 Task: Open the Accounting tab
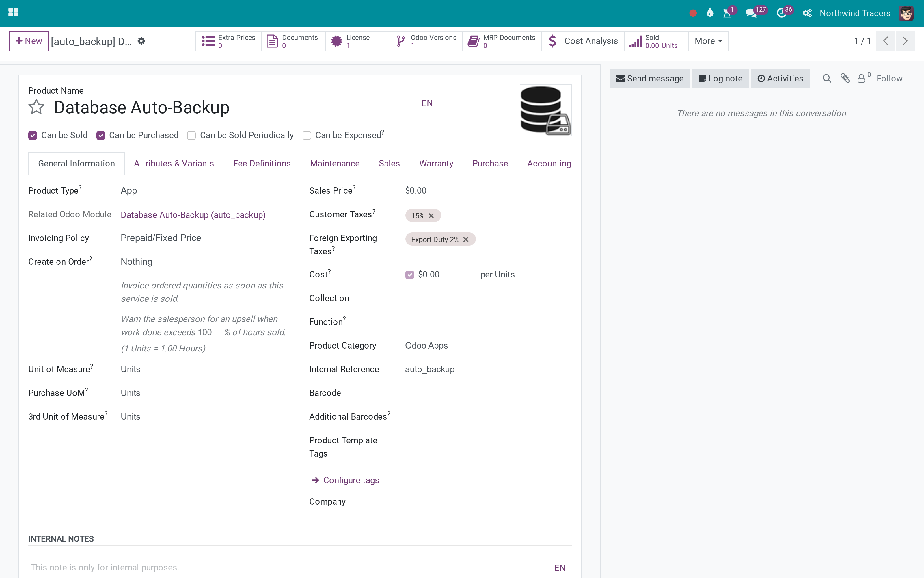[x=549, y=164]
